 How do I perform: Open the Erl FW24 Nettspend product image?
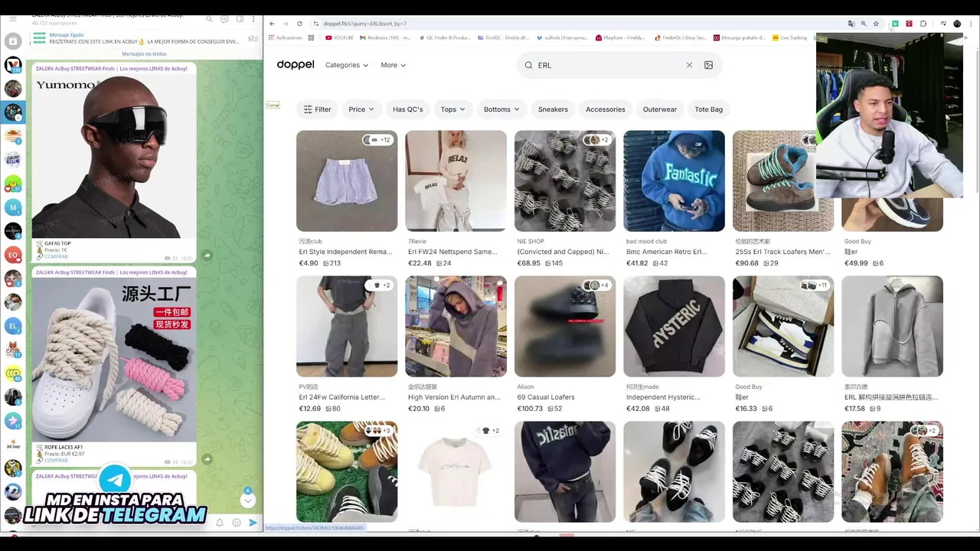[x=456, y=181]
